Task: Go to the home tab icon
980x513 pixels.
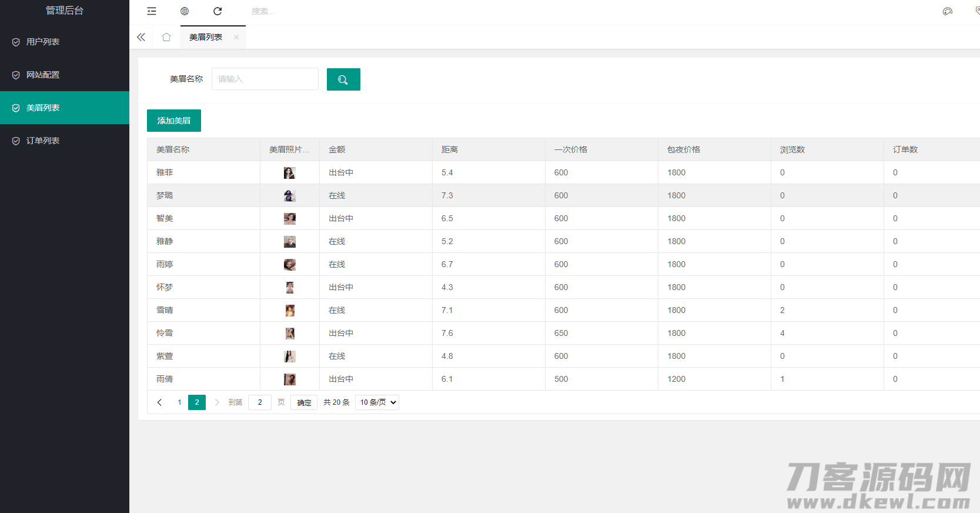Action: (x=166, y=37)
